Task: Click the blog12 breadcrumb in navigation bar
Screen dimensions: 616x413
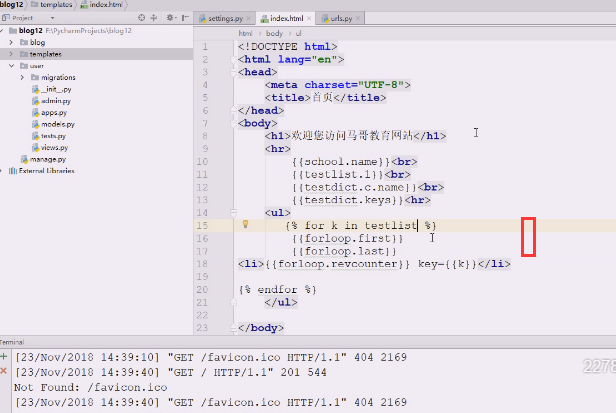Action: click(12, 5)
